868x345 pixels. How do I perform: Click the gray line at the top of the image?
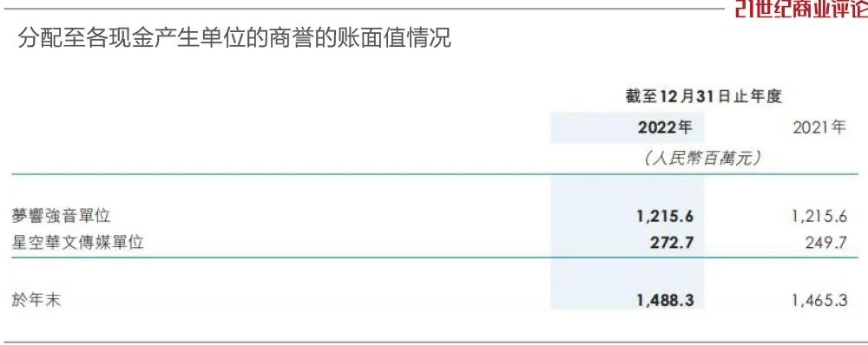[x=363, y=9]
